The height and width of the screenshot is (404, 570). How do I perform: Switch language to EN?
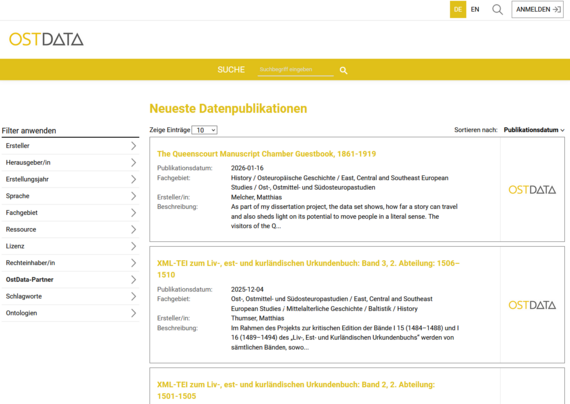click(x=475, y=9)
